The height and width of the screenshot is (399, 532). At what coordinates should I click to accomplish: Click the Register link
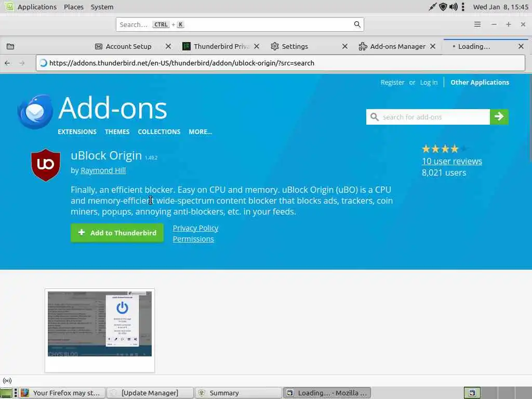[x=393, y=83]
